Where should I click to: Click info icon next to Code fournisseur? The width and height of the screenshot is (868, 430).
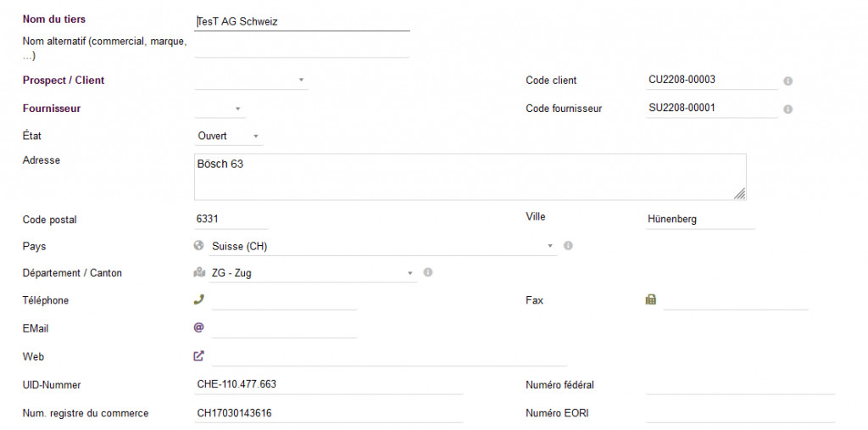787,109
